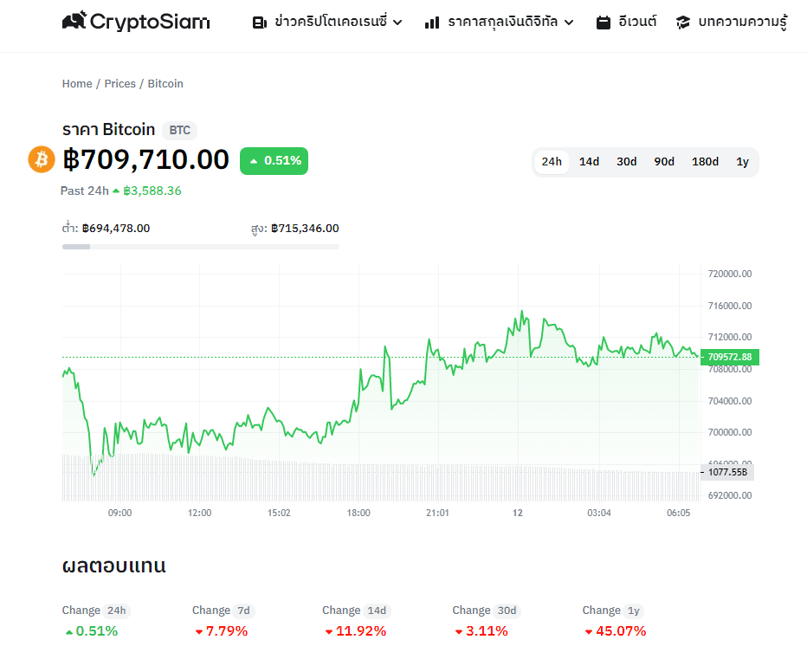Viewport: 807px width, 672px height.
Task: Switch chart to 30d range
Action: click(x=627, y=162)
